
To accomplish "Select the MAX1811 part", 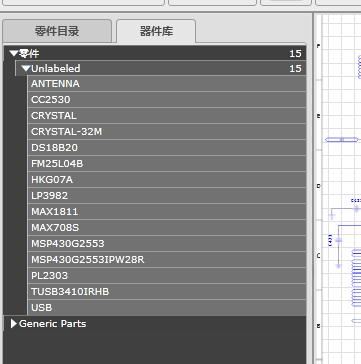I will (x=167, y=211).
